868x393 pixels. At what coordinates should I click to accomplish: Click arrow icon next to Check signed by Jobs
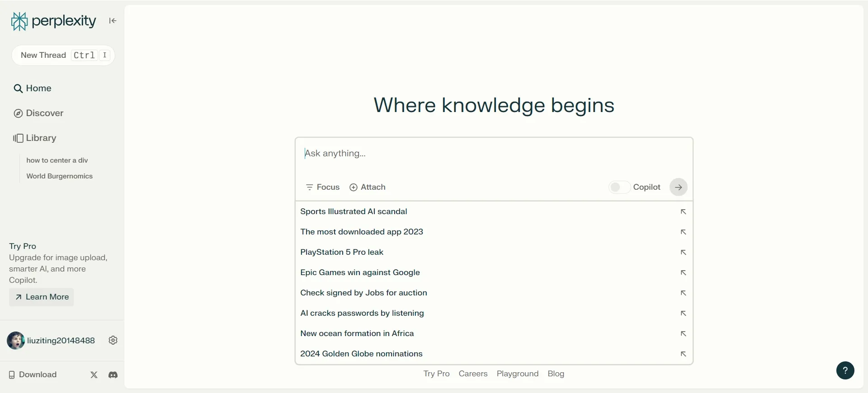684,293
